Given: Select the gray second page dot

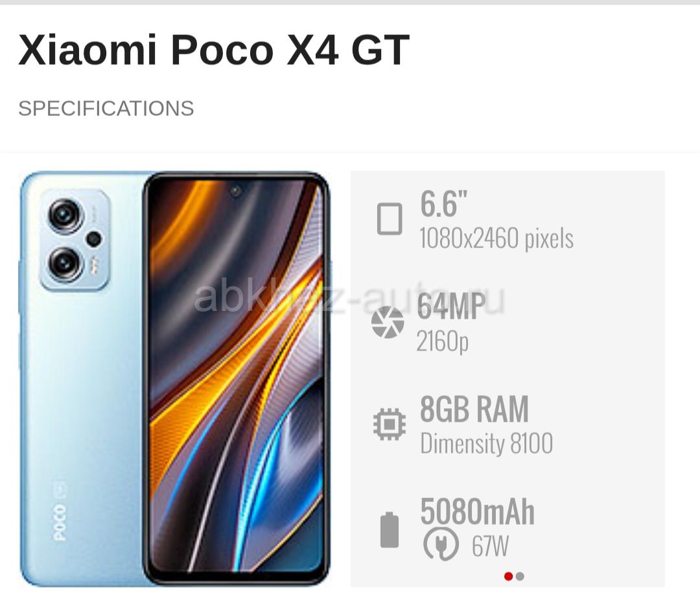Looking at the screenshot, I should coord(520,577).
